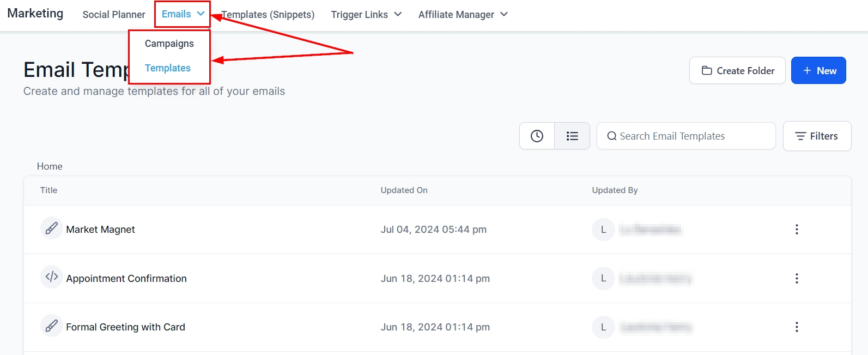Viewport: 868px width, 355px height.
Task: Open Appointment Confirmation row options menu
Action: (x=797, y=279)
